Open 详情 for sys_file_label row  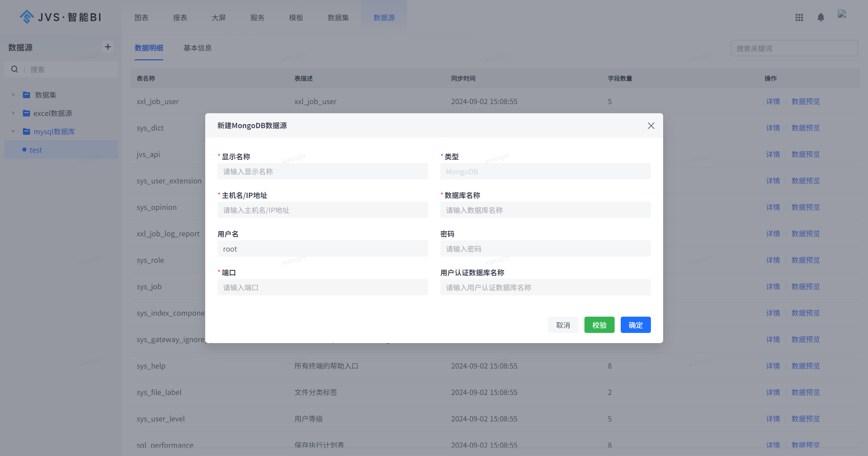click(x=773, y=392)
